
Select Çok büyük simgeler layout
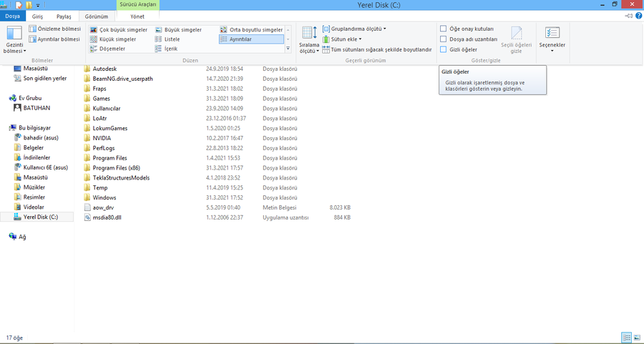[x=119, y=30]
